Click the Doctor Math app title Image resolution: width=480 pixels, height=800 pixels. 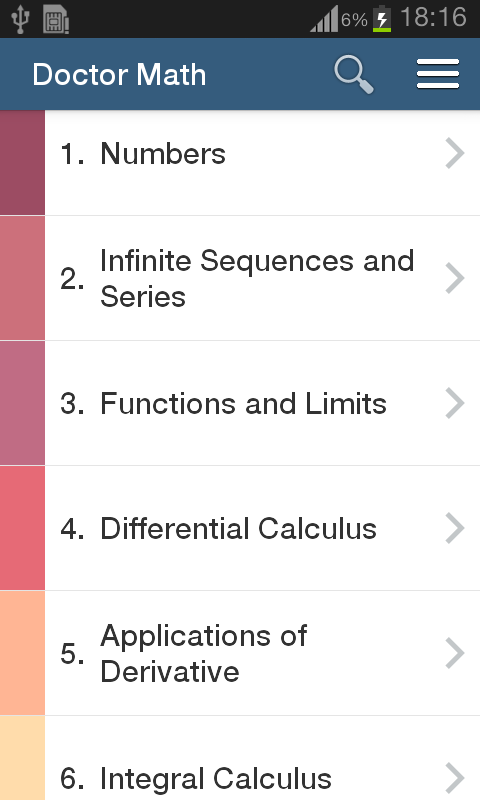[x=119, y=74]
